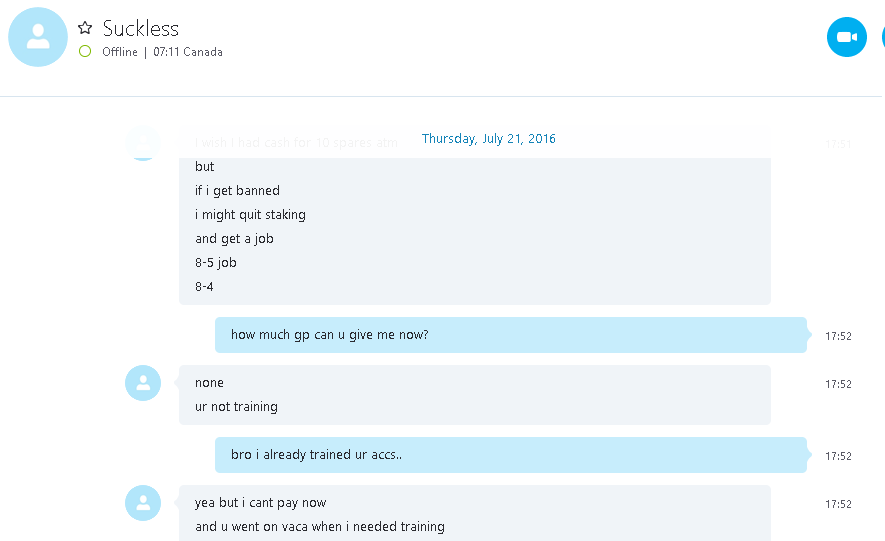Click the 'i might quit staking' message line
Screen dimensions: 885x541
pyautogui.click(x=251, y=215)
